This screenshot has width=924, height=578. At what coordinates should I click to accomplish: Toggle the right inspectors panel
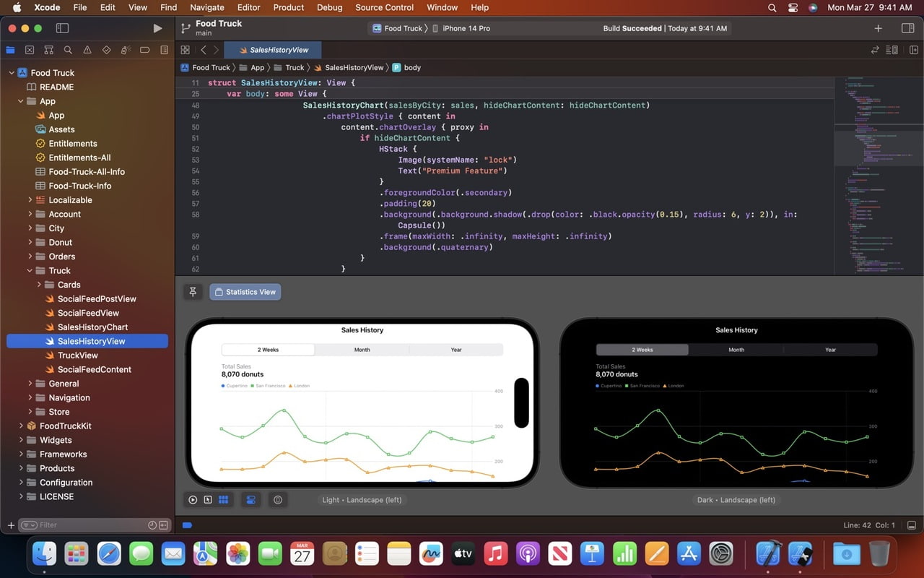[x=907, y=28]
